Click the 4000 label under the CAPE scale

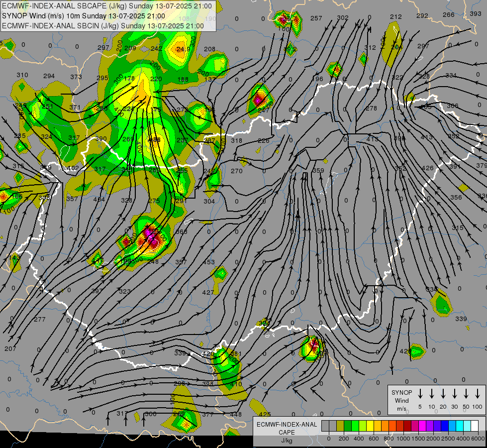463,439
